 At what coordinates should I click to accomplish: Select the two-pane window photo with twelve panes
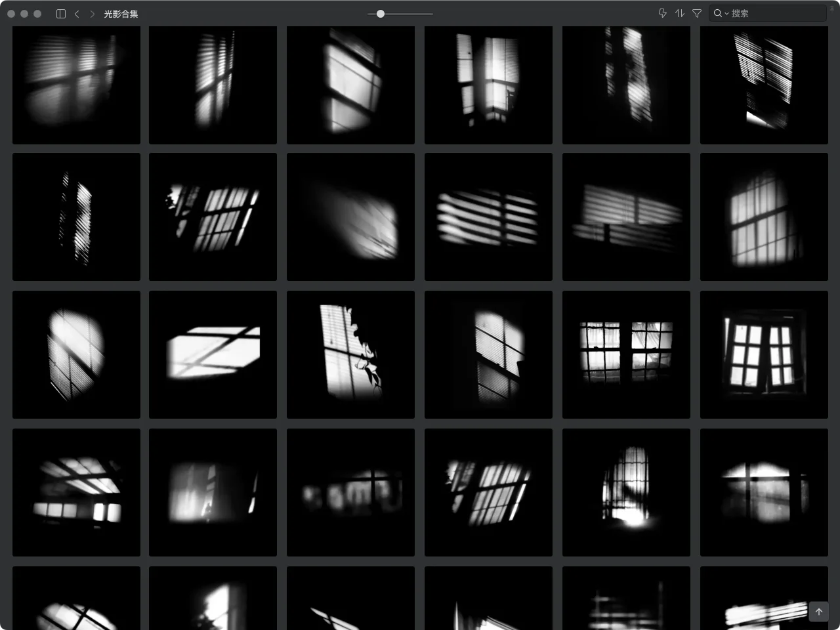(764, 354)
